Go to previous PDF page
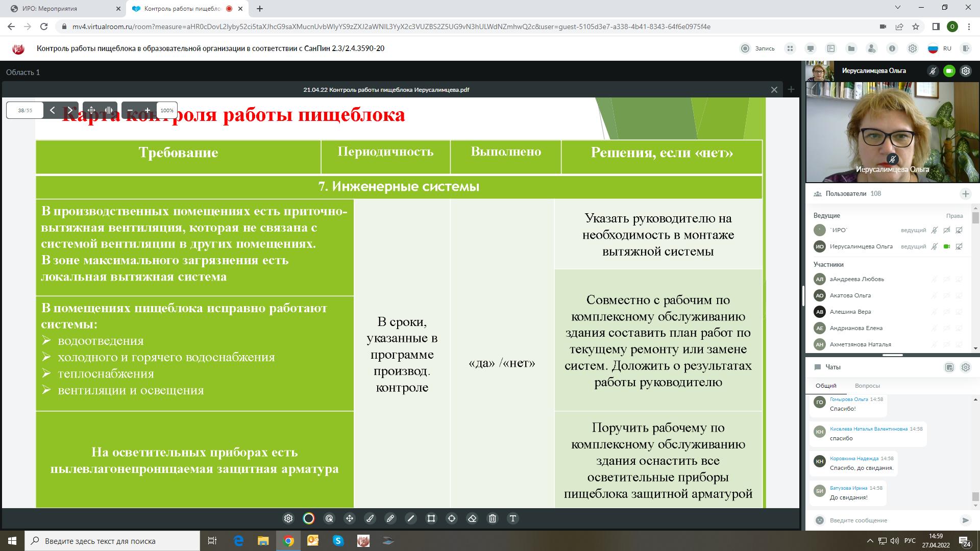 pyautogui.click(x=52, y=110)
